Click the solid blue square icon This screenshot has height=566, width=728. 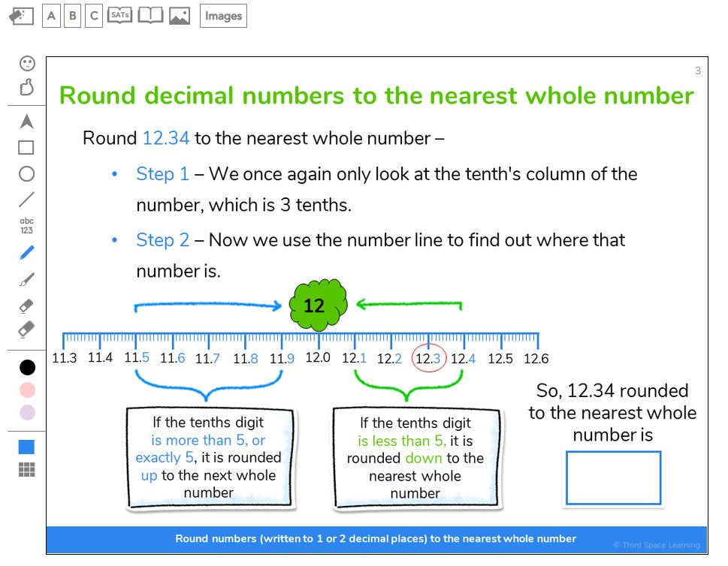click(x=26, y=447)
